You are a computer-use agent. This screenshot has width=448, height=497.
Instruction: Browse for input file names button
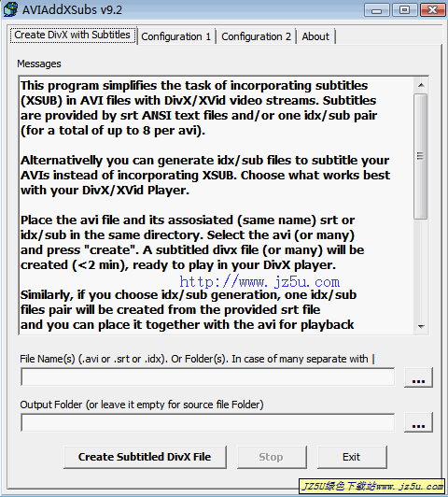tap(418, 377)
